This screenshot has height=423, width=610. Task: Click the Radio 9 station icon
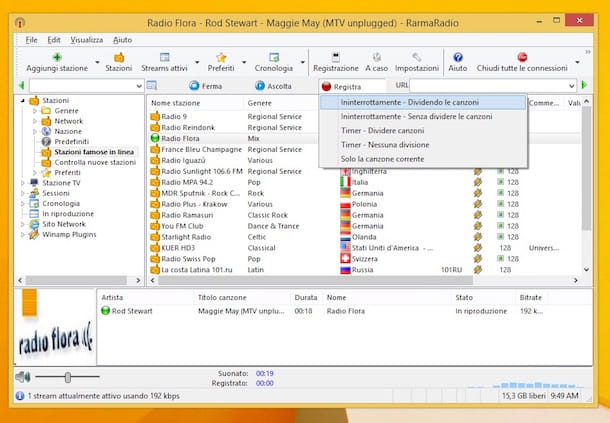(155, 116)
